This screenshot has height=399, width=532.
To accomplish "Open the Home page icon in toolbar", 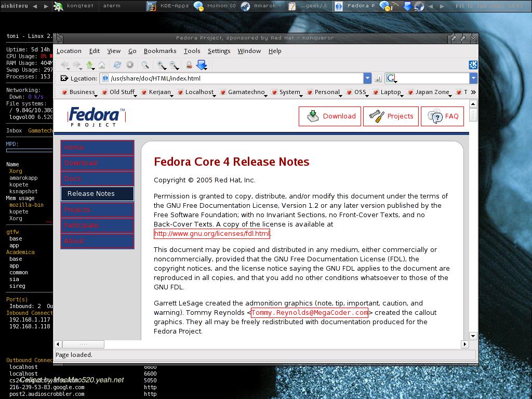I will point(102,65).
